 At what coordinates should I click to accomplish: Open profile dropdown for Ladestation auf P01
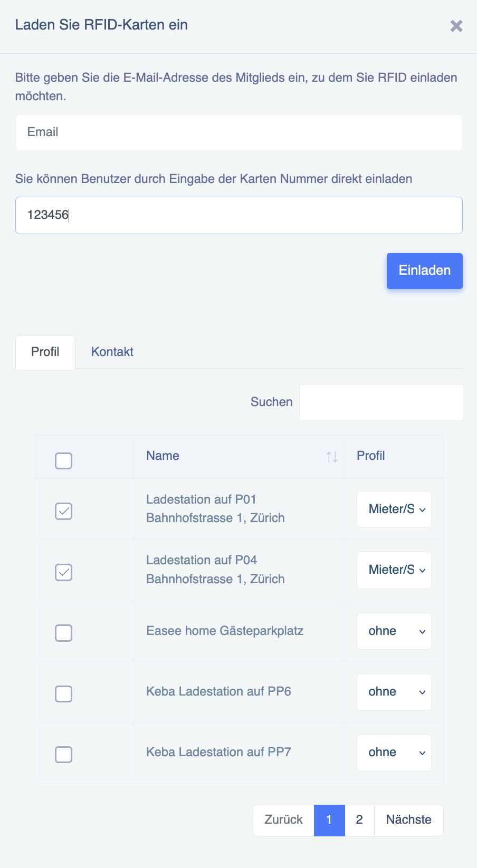point(394,509)
